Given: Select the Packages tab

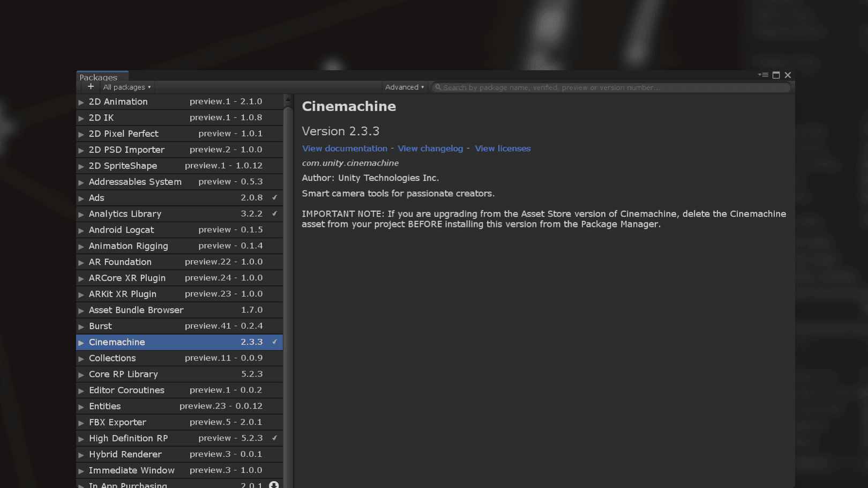Looking at the screenshot, I should pyautogui.click(x=99, y=77).
